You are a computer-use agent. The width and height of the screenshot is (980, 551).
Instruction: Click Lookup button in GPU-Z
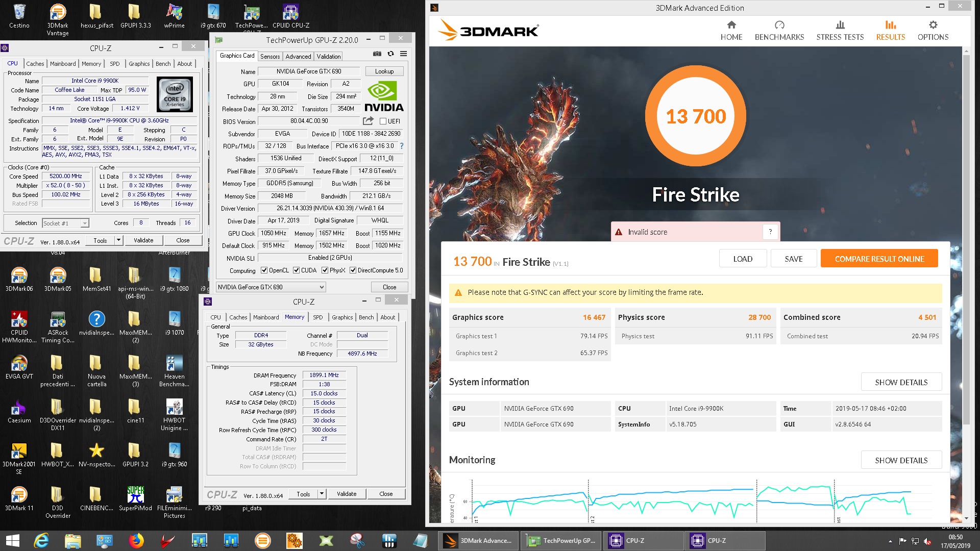pyautogui.click(x=384, y=71)
